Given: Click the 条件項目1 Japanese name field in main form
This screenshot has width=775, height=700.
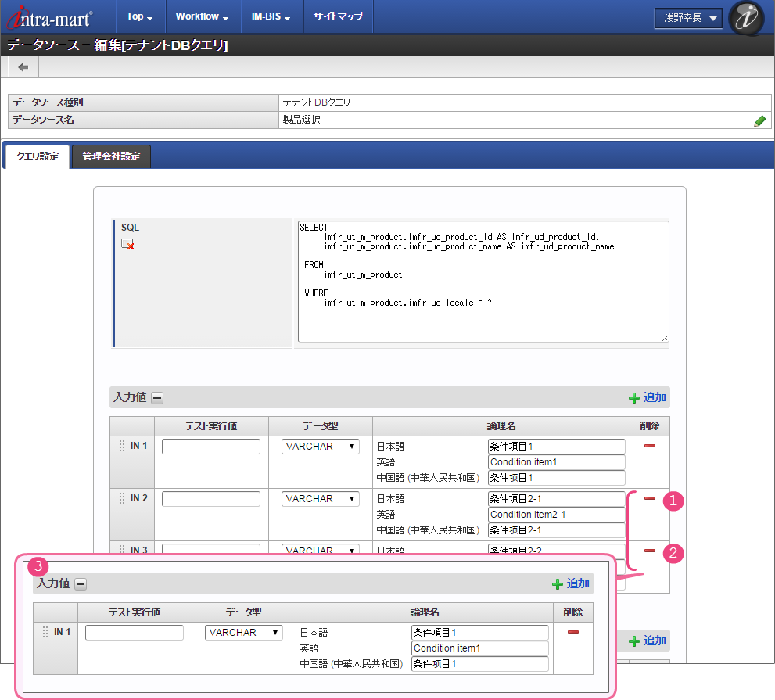Looking at the screenshot, I should [557, 447].
